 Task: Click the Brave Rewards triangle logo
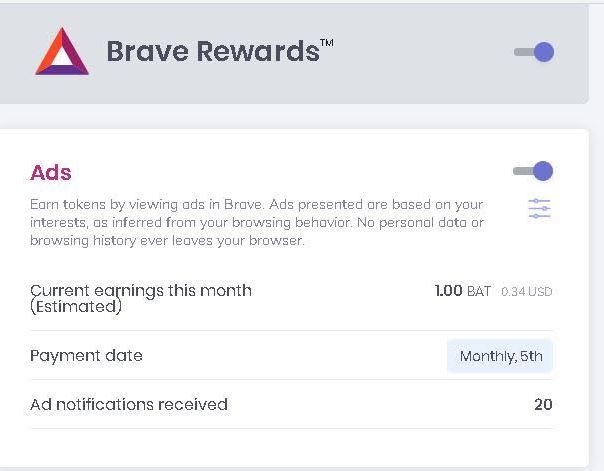click(x=62, y=52)
